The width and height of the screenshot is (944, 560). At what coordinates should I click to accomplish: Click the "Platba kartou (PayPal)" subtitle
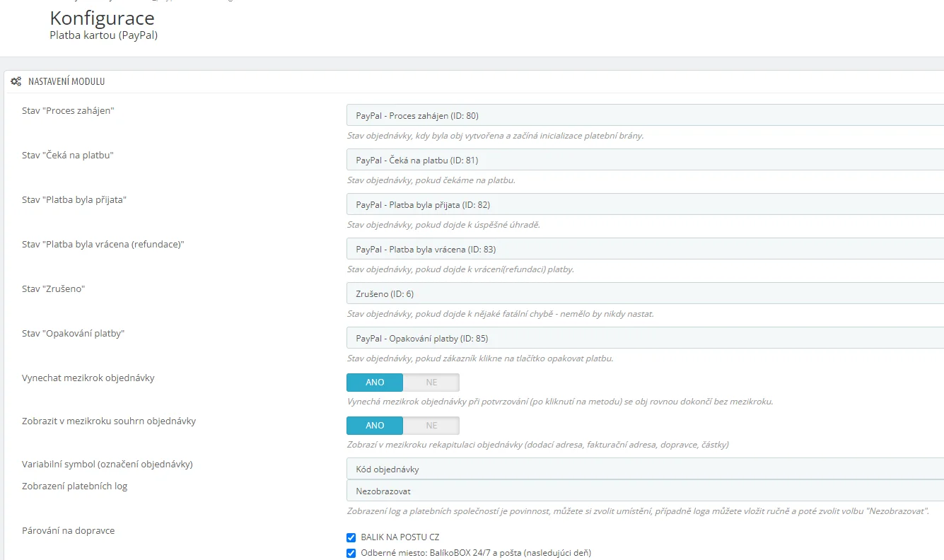click(103, 35)
